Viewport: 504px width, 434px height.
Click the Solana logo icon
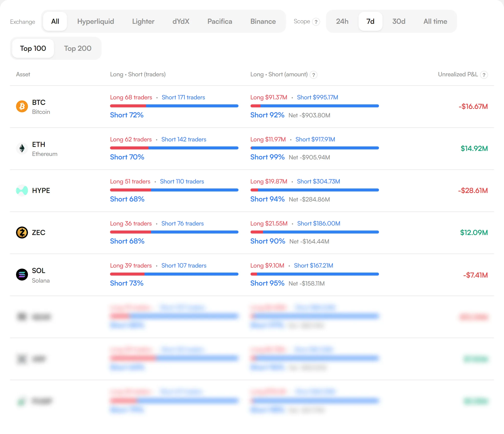coord(22,275)
